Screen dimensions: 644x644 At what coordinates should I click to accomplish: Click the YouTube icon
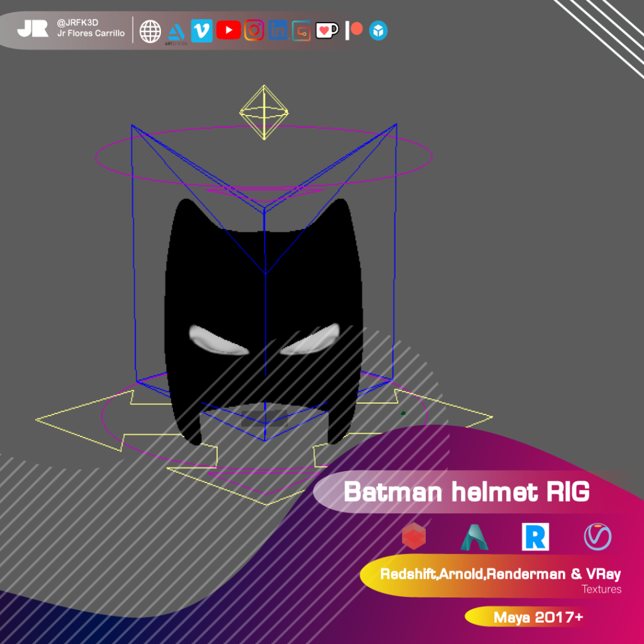(x=227, y=30)
